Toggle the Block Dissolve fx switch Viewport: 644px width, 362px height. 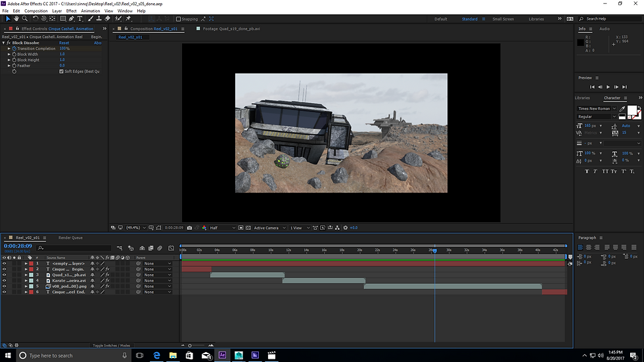tap(9, 43)
